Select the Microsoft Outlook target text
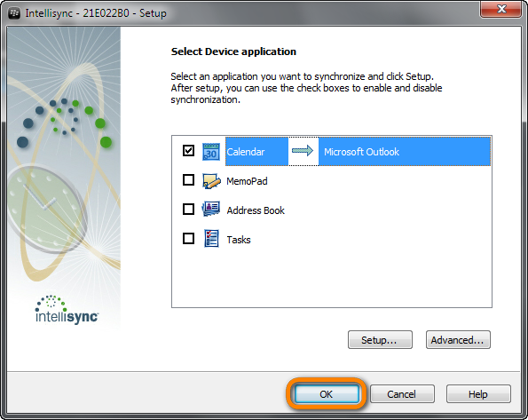 tap(361, 152)
